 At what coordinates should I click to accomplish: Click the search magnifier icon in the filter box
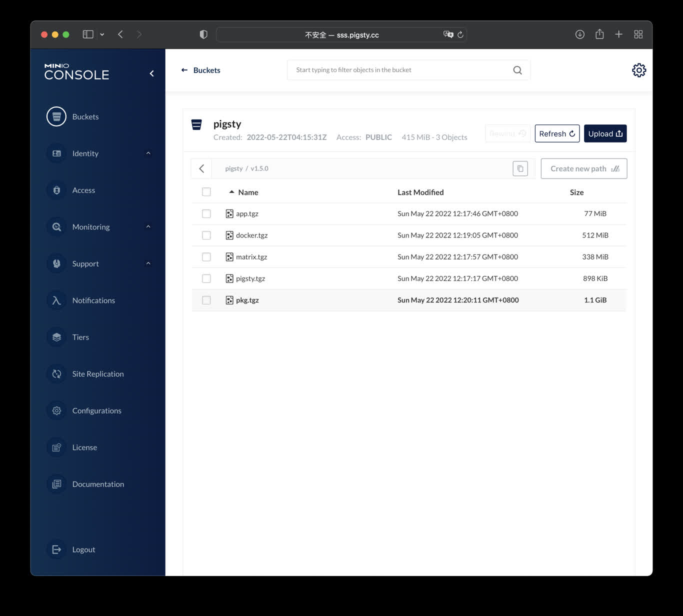pyautogui.click(x=517, y=70)
